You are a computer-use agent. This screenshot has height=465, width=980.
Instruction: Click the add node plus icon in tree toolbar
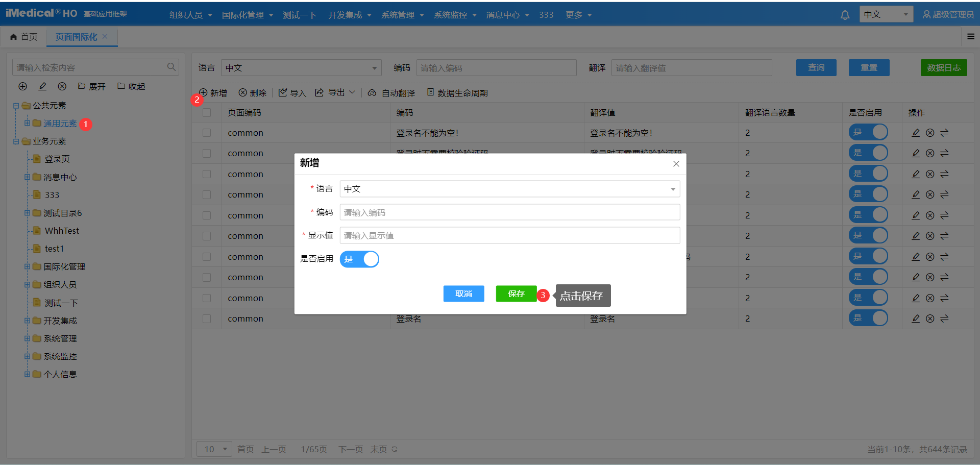coord(22,86)
